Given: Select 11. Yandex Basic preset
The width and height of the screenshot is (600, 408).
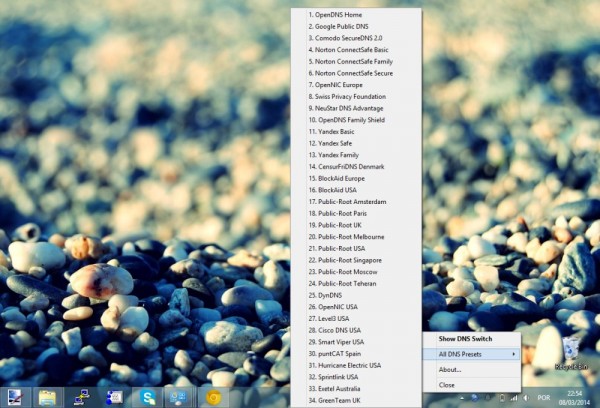Looking at the screenshot, I should coord(356,132).
